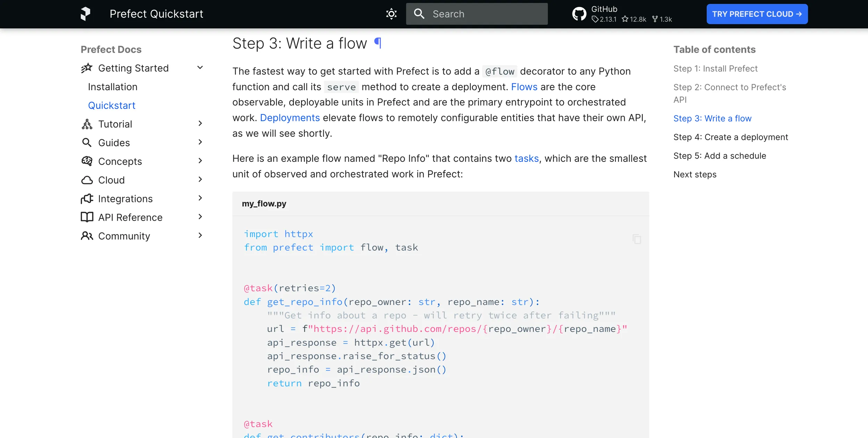Select the Getting Started star icon

86,68
